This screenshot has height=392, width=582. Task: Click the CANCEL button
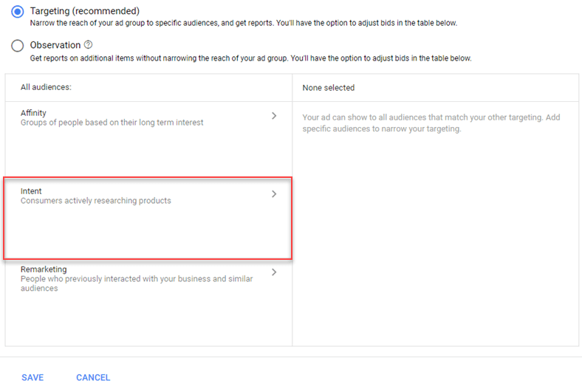93,377
